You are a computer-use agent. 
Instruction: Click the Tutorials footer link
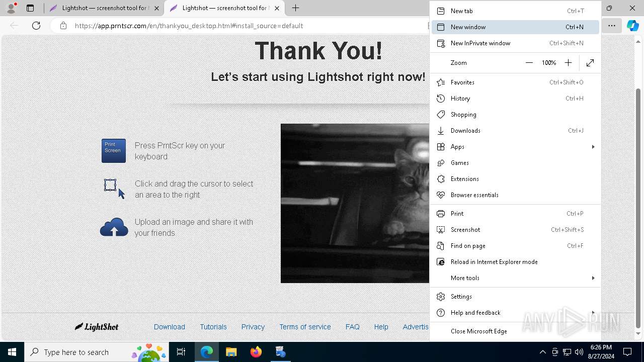[x=213, y=327]
